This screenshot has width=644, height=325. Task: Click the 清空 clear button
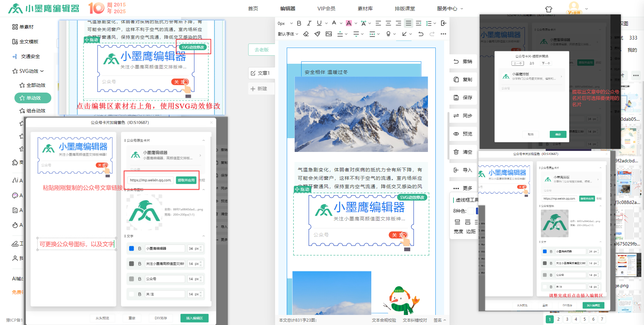(x=463, y=152)
